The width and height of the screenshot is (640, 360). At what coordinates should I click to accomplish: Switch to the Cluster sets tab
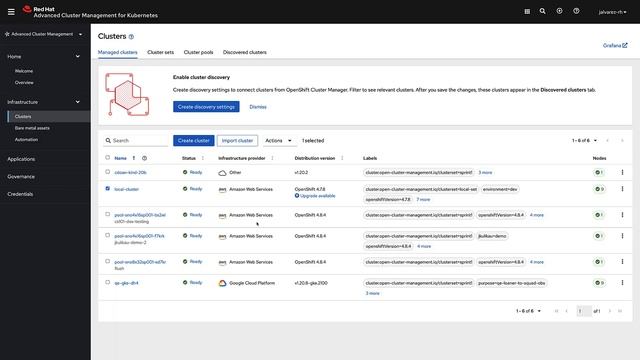point(160,52)
